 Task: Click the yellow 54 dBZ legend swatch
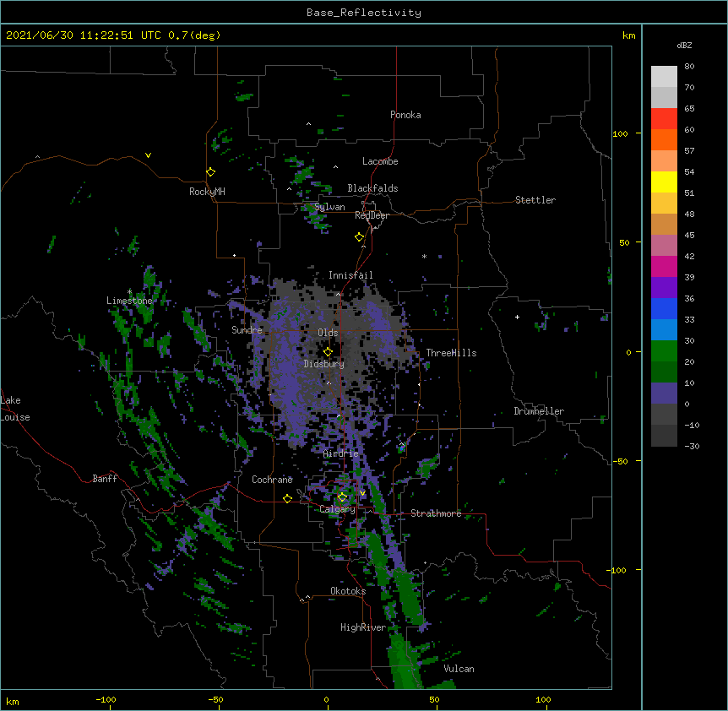[664, 182]
